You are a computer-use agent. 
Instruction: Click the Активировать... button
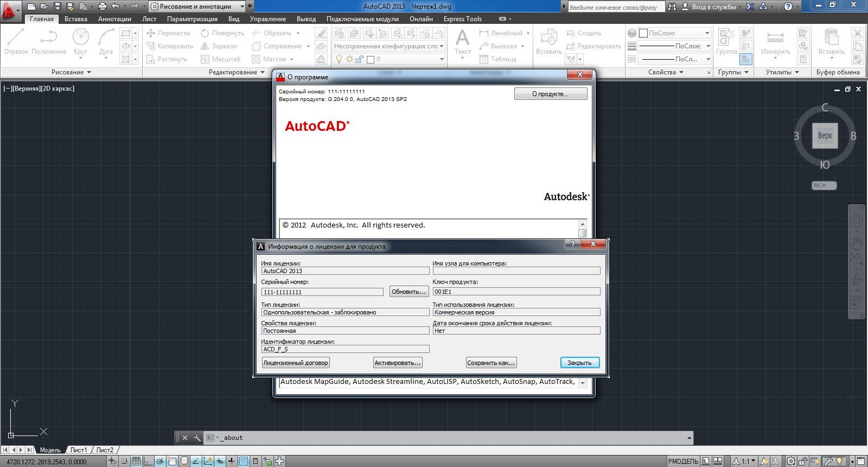pos(398,363)
